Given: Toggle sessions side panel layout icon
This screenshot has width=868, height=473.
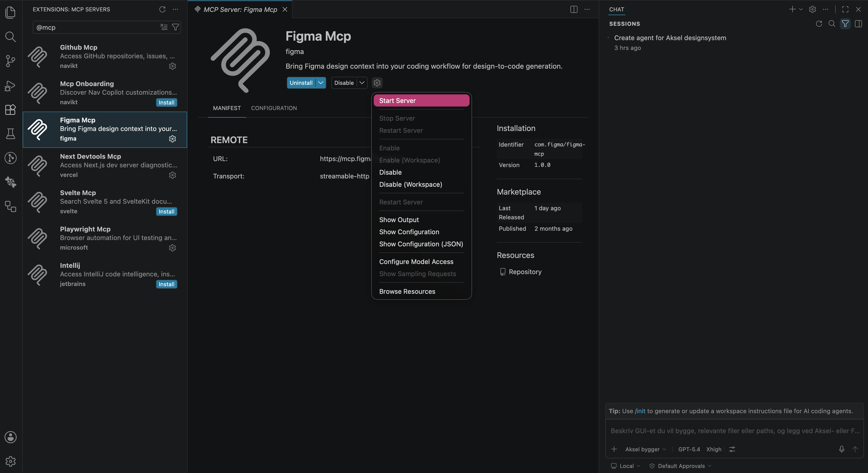Looking at the screenshot, I should tap(858, 23).
